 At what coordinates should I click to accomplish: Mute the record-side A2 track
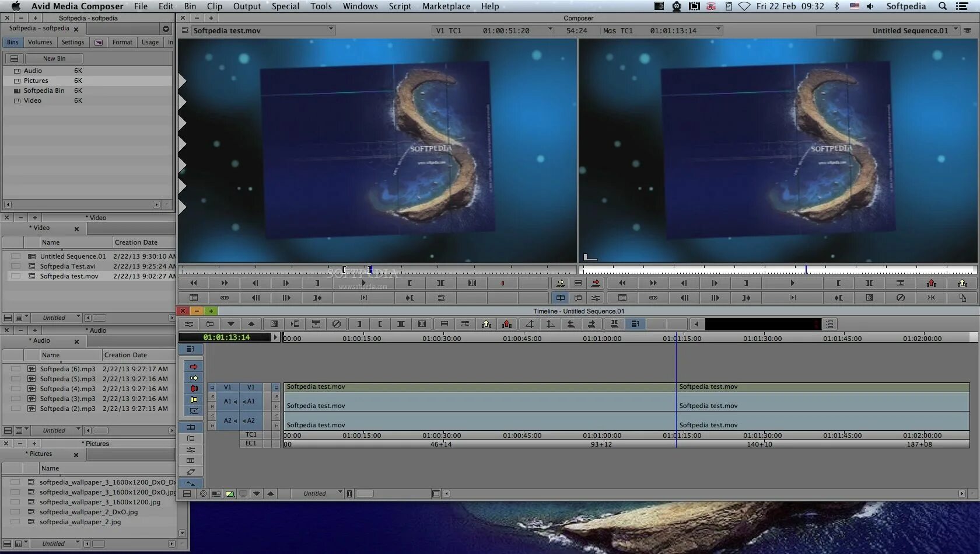[276, 426]
